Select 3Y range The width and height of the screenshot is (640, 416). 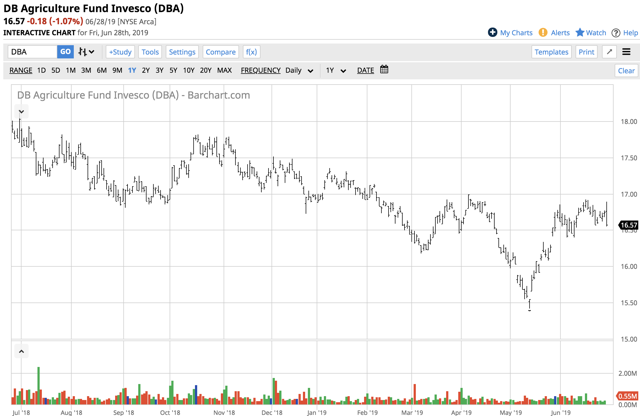[160, 70]
